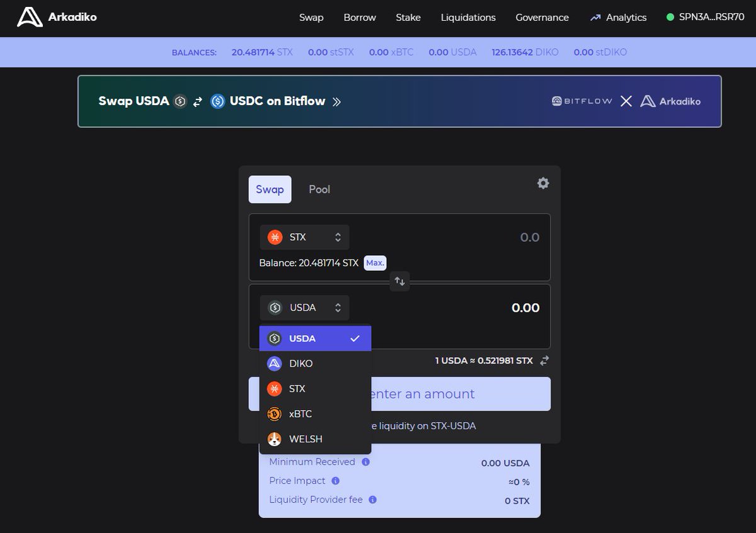Select xBTC from the token list

coord(315,414)
